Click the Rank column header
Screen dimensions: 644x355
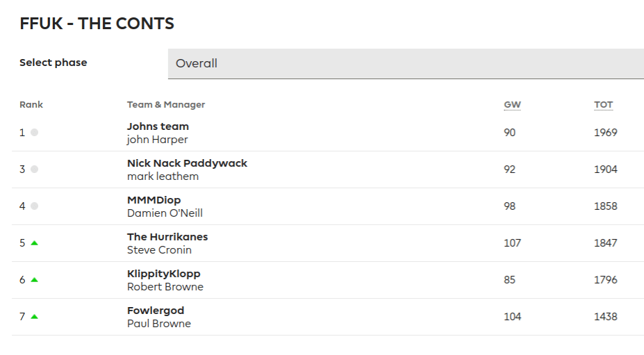(x=31, y=105)
